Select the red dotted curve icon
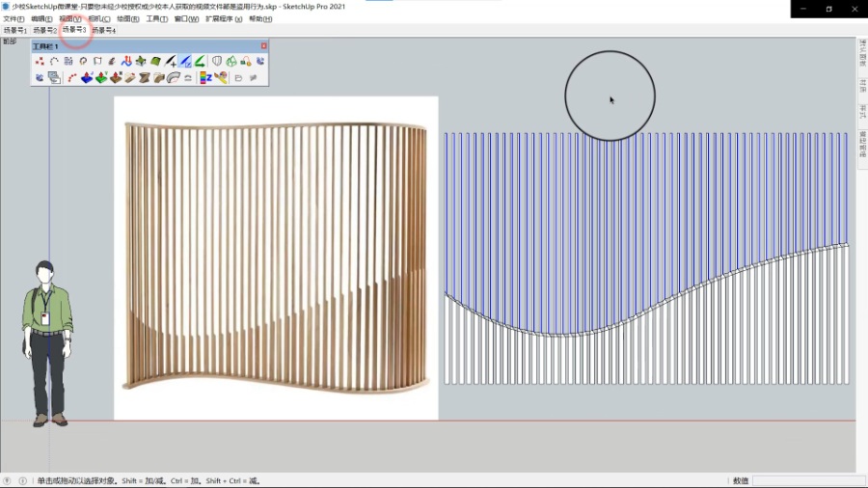The height and width of the screenshot is (488, 868). tap(72, 78)
